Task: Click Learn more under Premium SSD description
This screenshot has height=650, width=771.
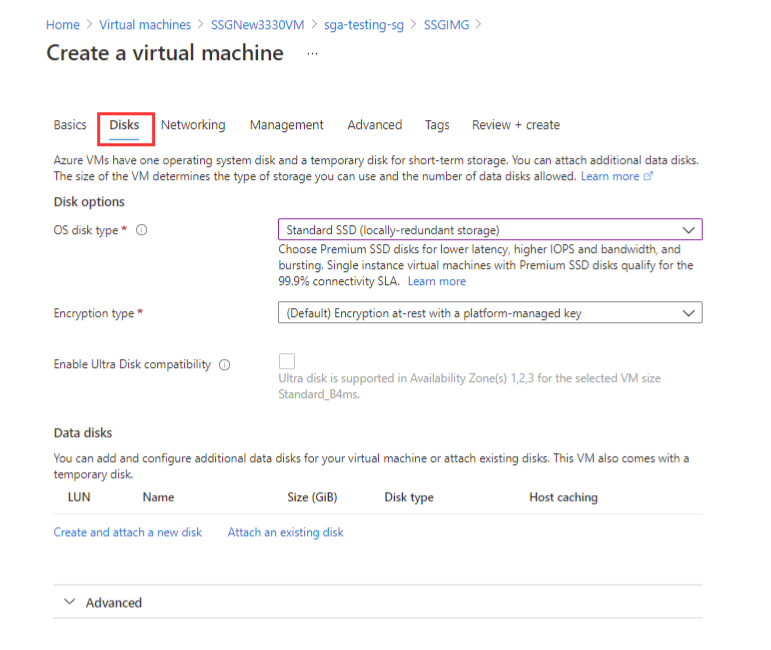Action: pos(436,282)
